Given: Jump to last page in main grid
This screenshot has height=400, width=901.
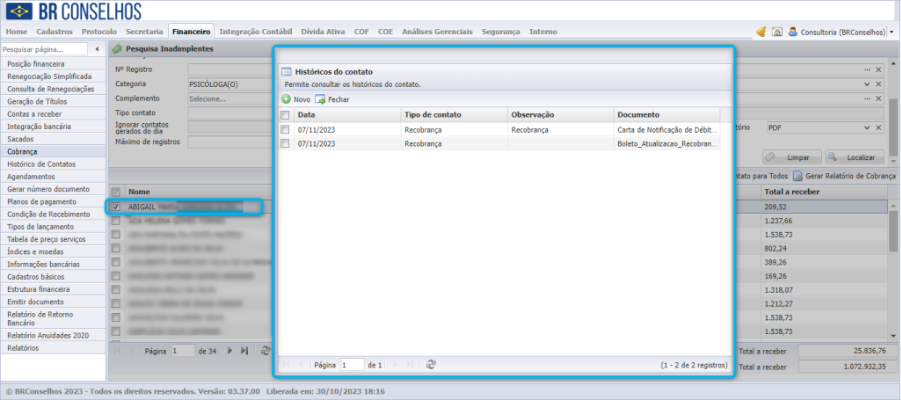Looking at the screenshot, I should coord(244,351).
